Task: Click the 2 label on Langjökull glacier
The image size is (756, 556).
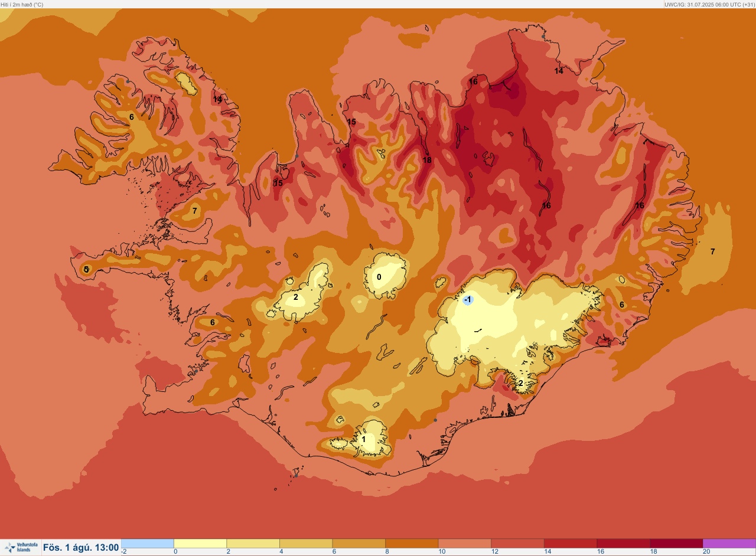Action: [x=296, y=297]
